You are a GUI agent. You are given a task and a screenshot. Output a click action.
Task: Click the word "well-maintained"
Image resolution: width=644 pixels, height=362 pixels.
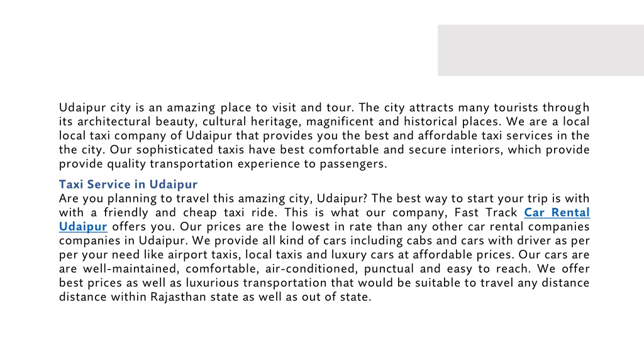pos(131,269)
